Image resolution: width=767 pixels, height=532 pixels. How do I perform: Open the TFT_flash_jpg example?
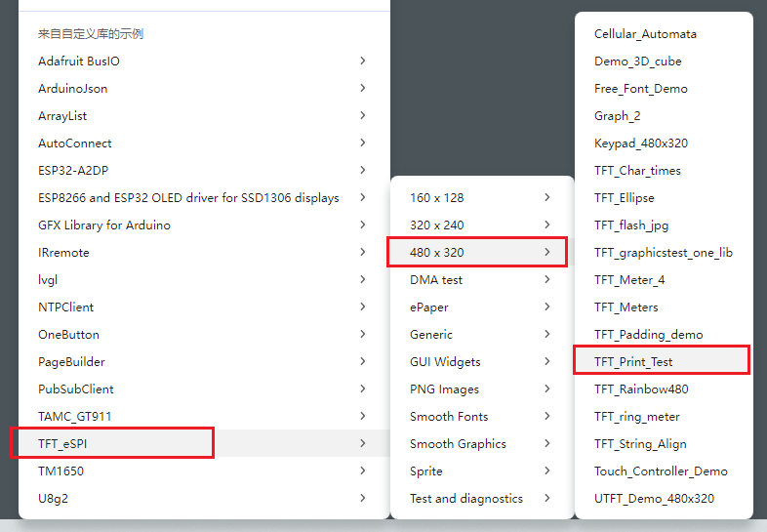[x=664, y=225]
